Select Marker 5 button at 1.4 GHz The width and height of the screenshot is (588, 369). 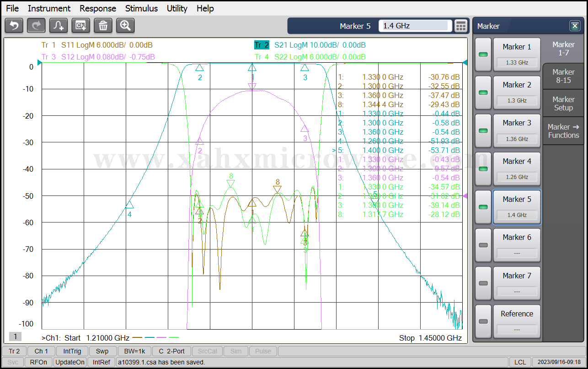517,207
